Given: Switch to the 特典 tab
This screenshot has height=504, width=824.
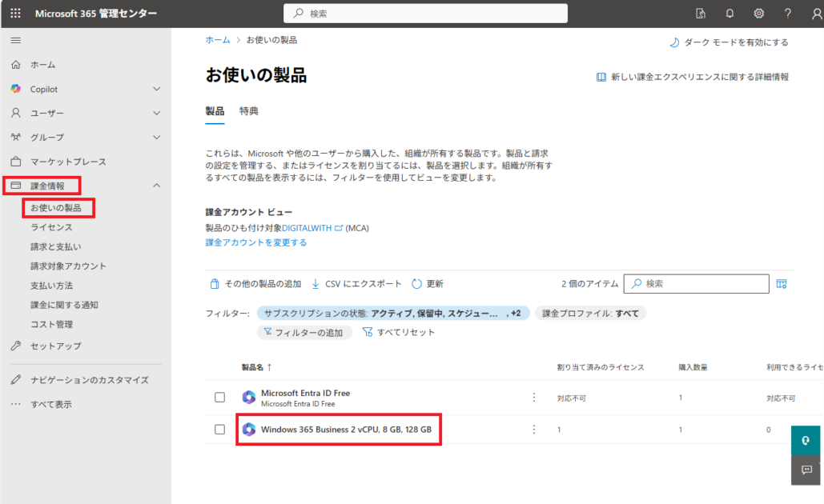Looking at the screenshot, I should 248,111.
